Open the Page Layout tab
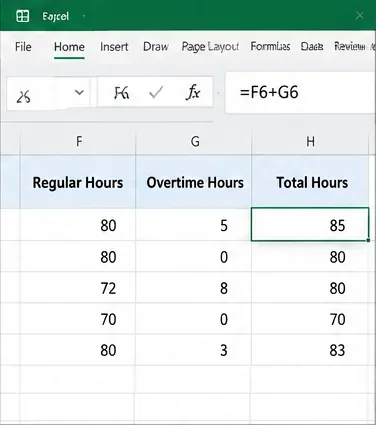Viewport: 376px width, 425px height. pos(210,47)
